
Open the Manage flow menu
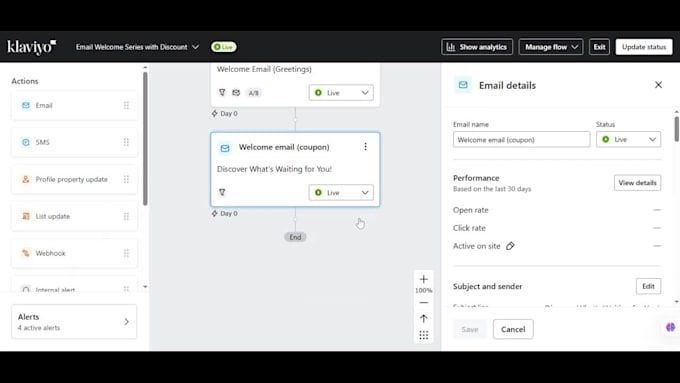(x=551, y=47)
